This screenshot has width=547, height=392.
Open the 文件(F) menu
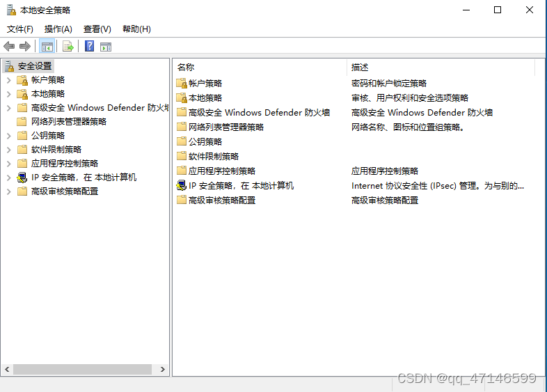pyautogui.click(x=20, y=29)
